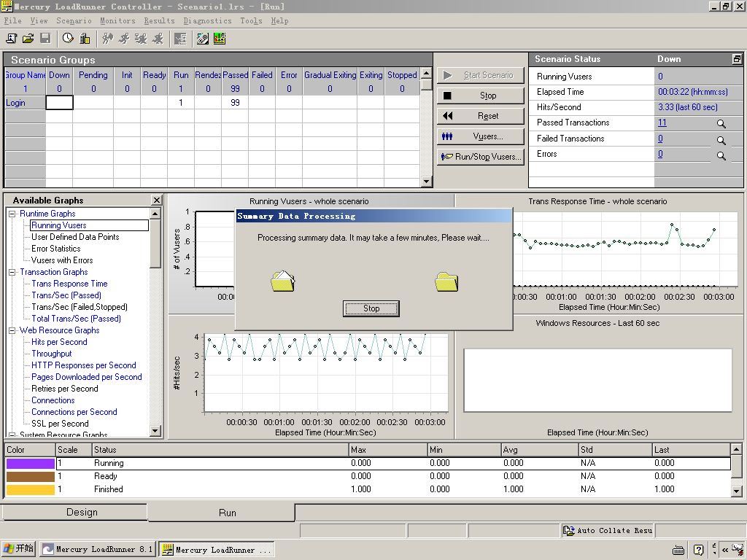Click the Passed Transactions magnifier icon
The width and height of the screenshot is (747, 560).
click(721, 124)
